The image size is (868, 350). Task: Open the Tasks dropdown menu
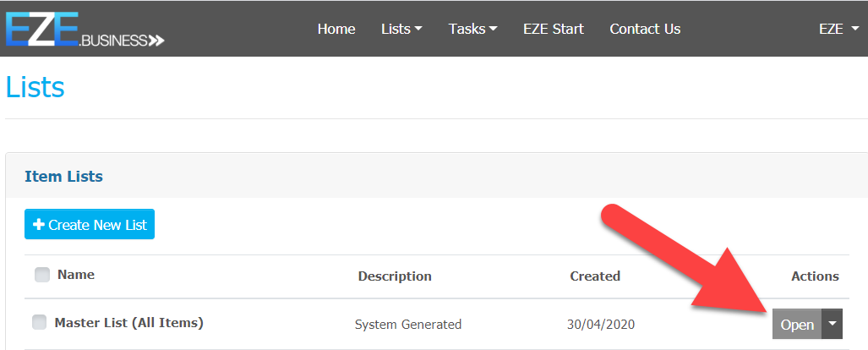pos(472,29)
